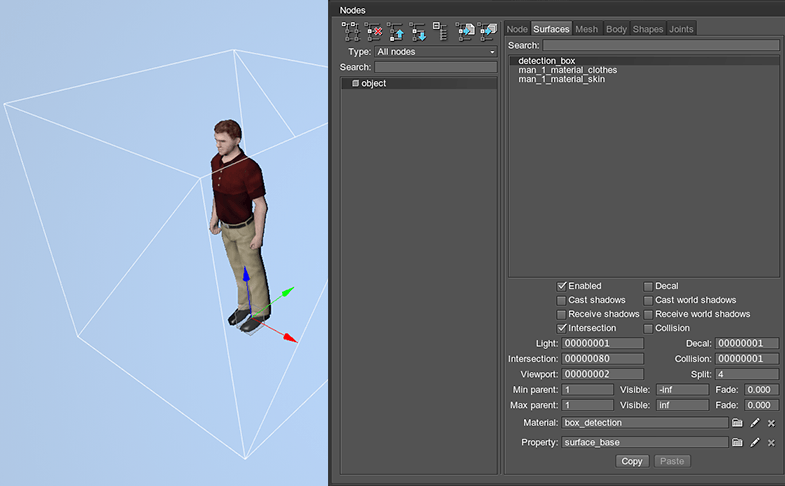Screen dimensions: 785x486
Task: Clear the Property field with X icon
Action: [771, 442]
